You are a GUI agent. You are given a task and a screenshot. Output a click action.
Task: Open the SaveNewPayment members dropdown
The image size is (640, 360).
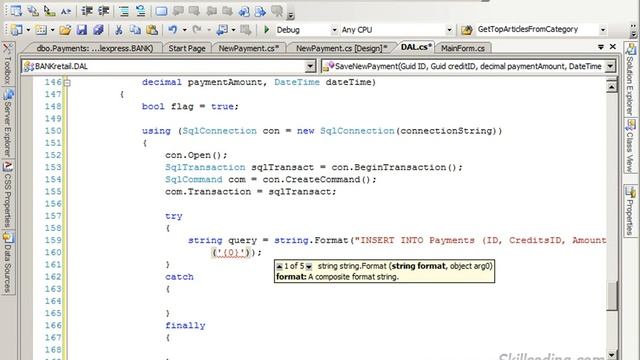point(611,66)
